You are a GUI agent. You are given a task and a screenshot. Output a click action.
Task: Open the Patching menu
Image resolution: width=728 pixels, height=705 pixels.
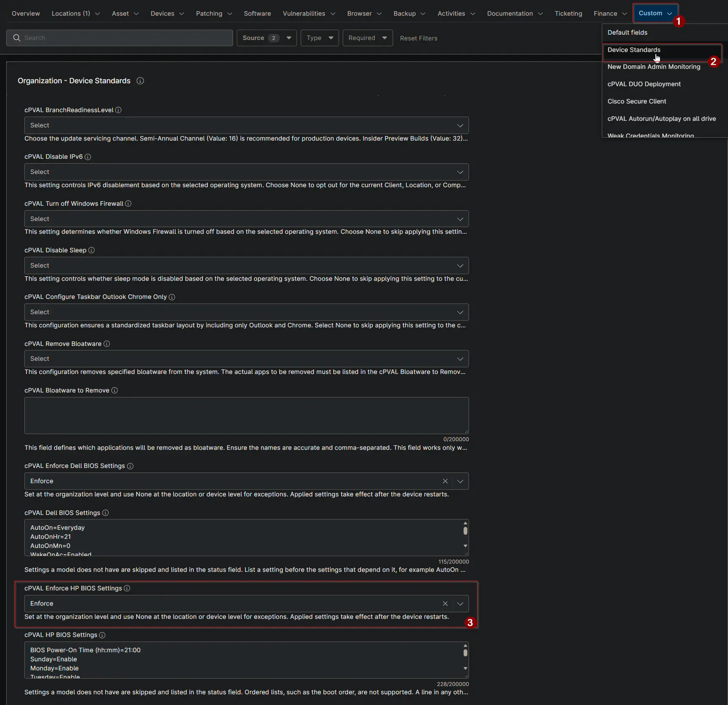pyautogui.click(x=214, y=14)
